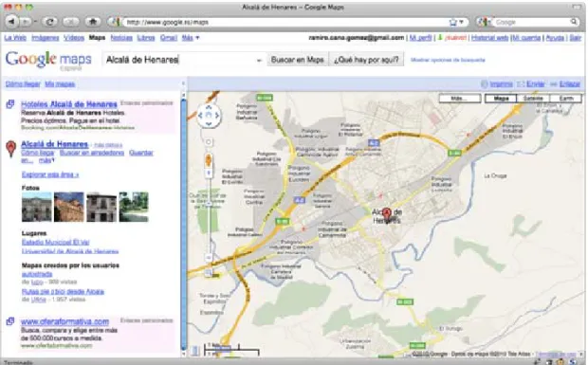
Task: Open Imágenes in top navigation
Action: [x=45, y=38]
